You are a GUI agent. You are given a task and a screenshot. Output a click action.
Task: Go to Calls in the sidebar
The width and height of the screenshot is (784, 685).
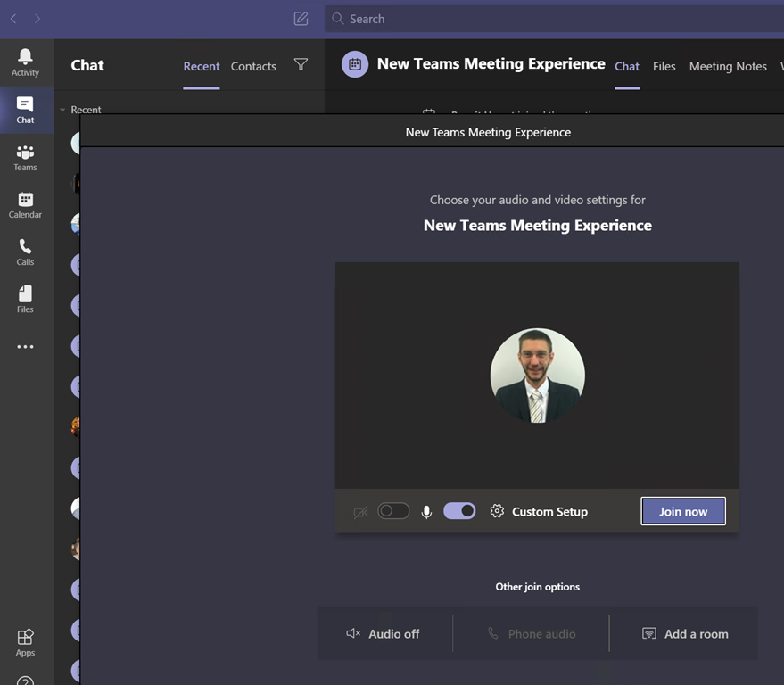[x=25, y=252]
